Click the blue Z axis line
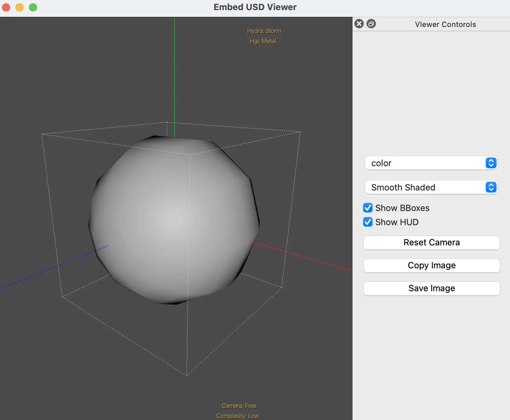The height and width of the screenshot is (420, 510). pyautogui.click(x=54, y=267)
